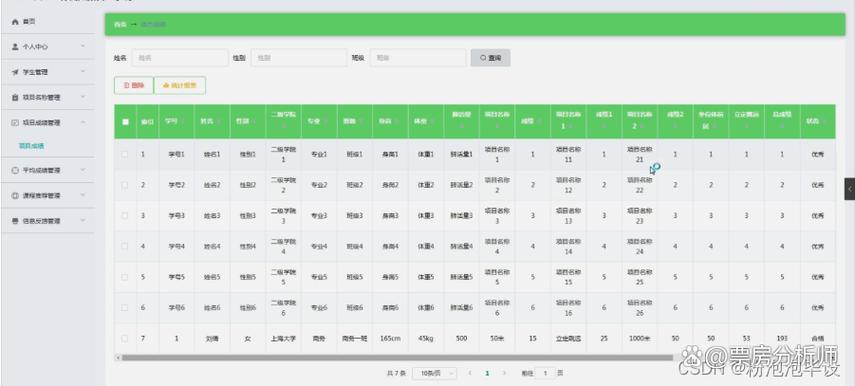This screenshot has width=855, height=386.
Task: Click the icon beside 信息反馈管理
Action: click(15, 221)
